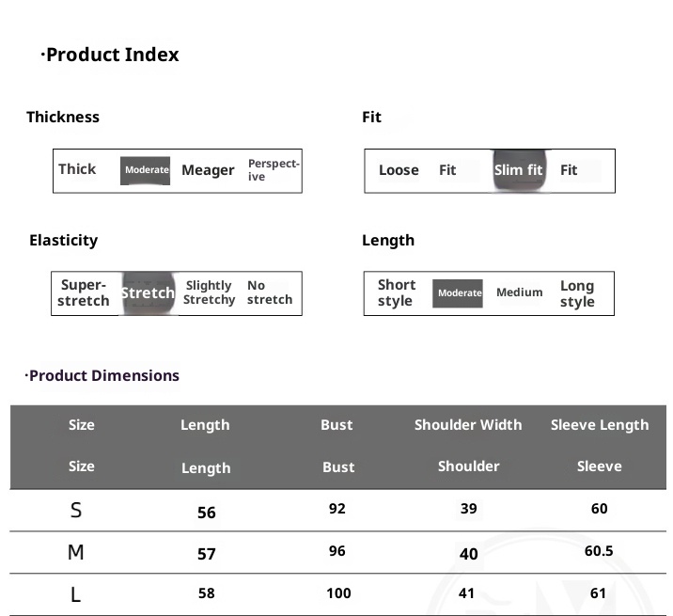
Task: Choose the Super-stretch elasticity option
Action: pyautogui.click(x=84, y=292)
